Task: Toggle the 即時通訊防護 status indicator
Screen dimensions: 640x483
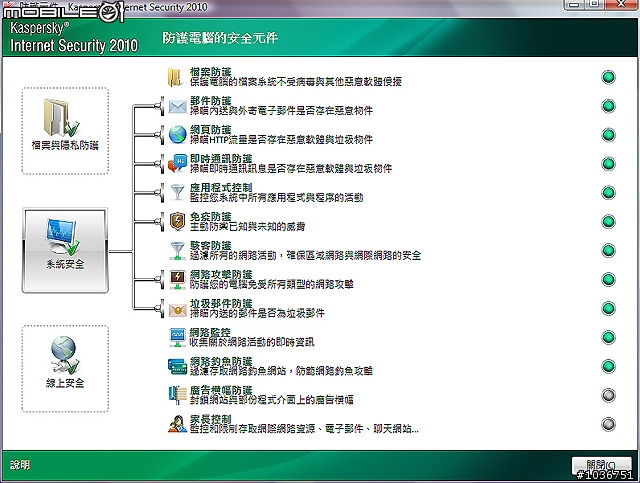Action: [608, 164]
